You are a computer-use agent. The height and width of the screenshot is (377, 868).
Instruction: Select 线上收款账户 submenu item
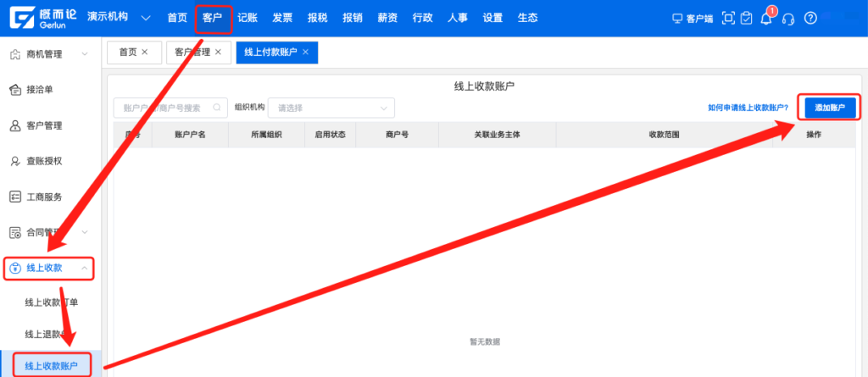51,366
